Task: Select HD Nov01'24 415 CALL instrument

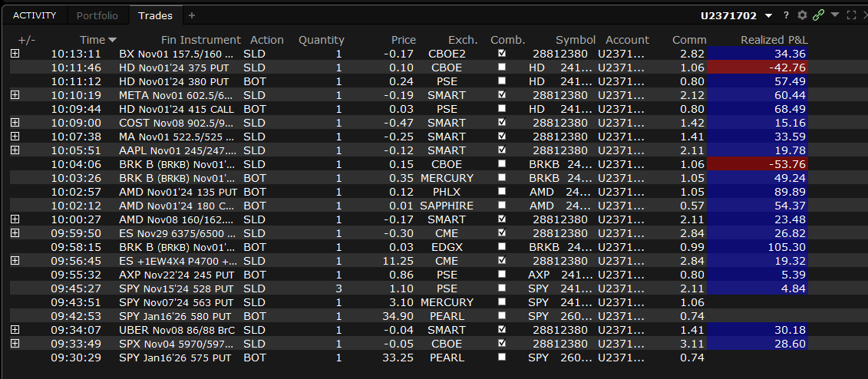Action: tap(177, 109)
